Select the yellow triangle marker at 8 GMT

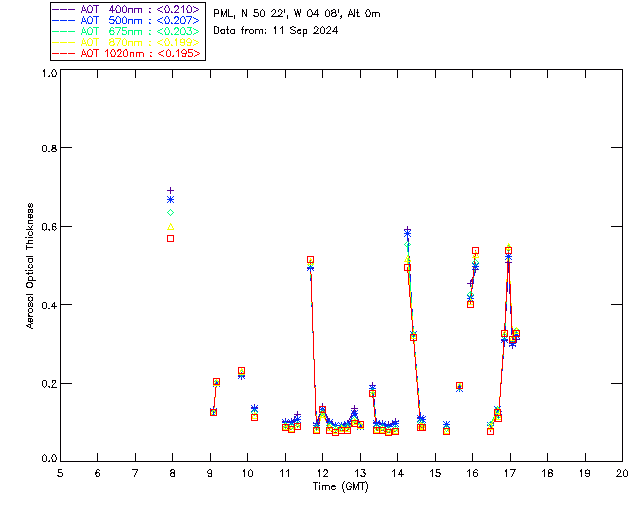click(x=171, y=226)
